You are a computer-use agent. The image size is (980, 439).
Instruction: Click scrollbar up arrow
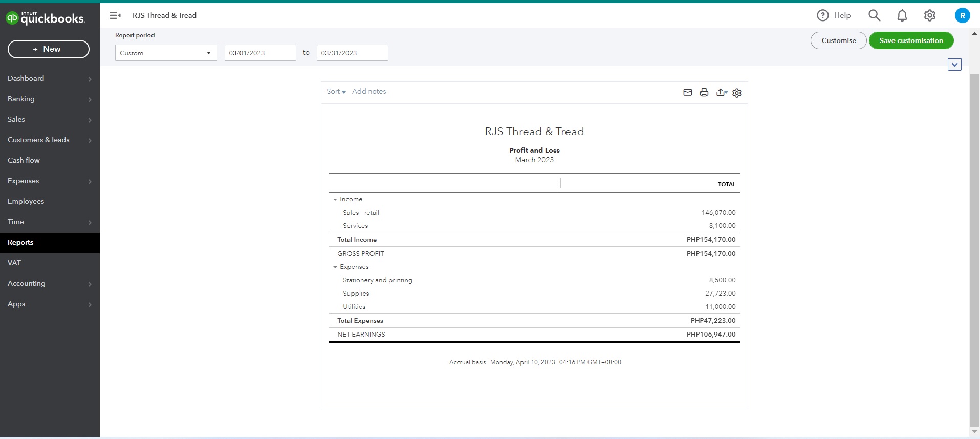tap(974, 34)
